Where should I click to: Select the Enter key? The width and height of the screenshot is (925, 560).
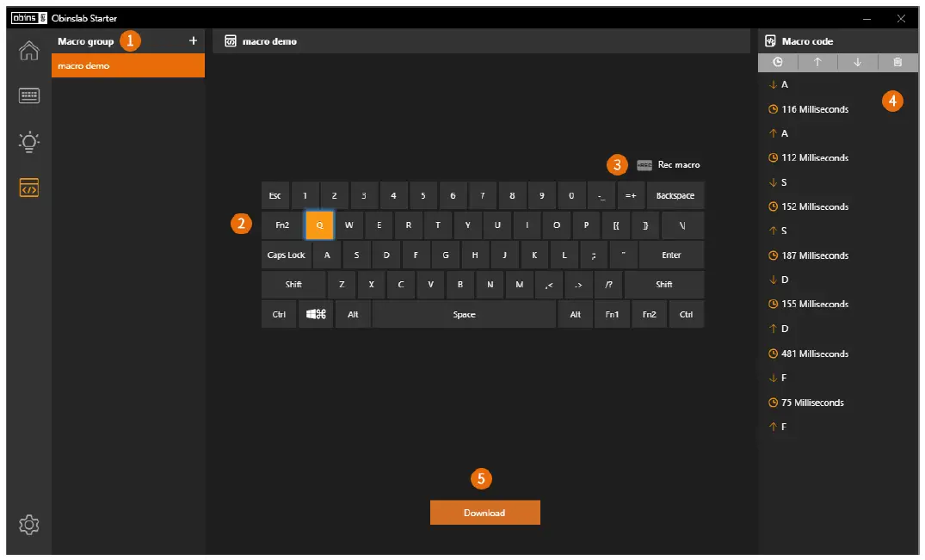671,255
